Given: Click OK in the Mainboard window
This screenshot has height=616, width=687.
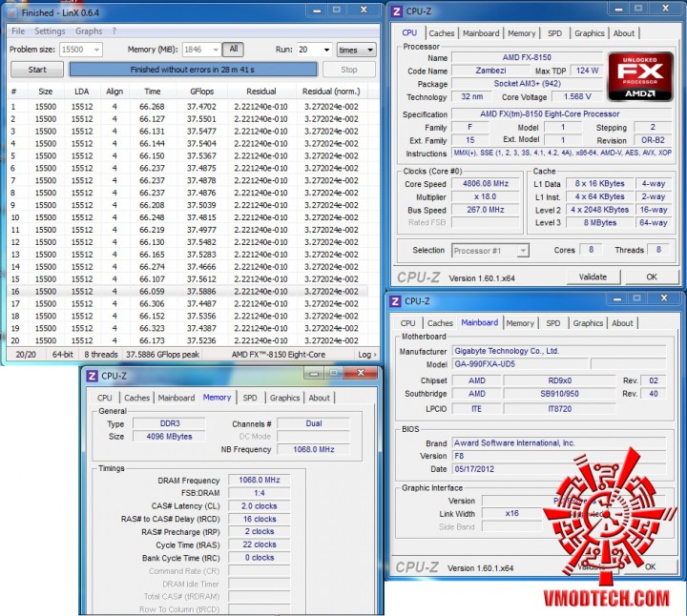Looking at the screenshot, I should [x=650, y=566].
